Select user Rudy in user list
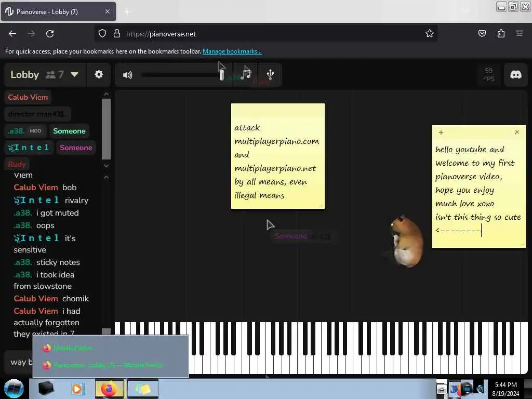The image size is (532, 399). pyautogui.click(x=17, y=164)
